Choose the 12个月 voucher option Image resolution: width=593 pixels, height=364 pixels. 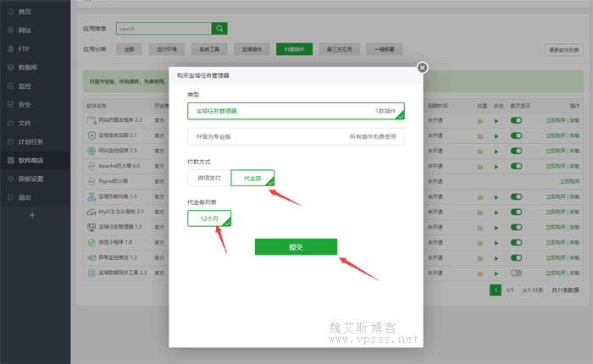tap(209, 218)
